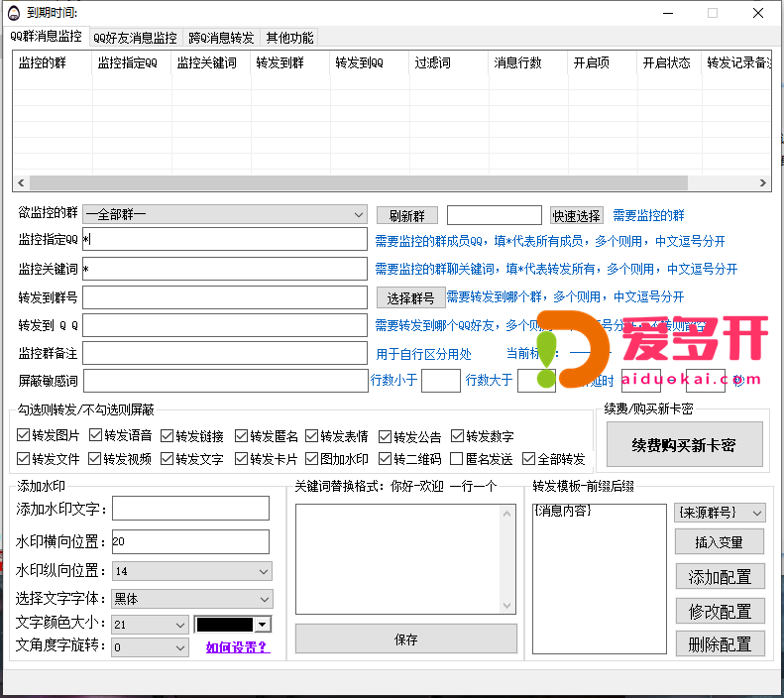Screen dimensions: 784x698
Task: Click scroll-up arrow in keyword replacement box
Action: click(507, 514)
